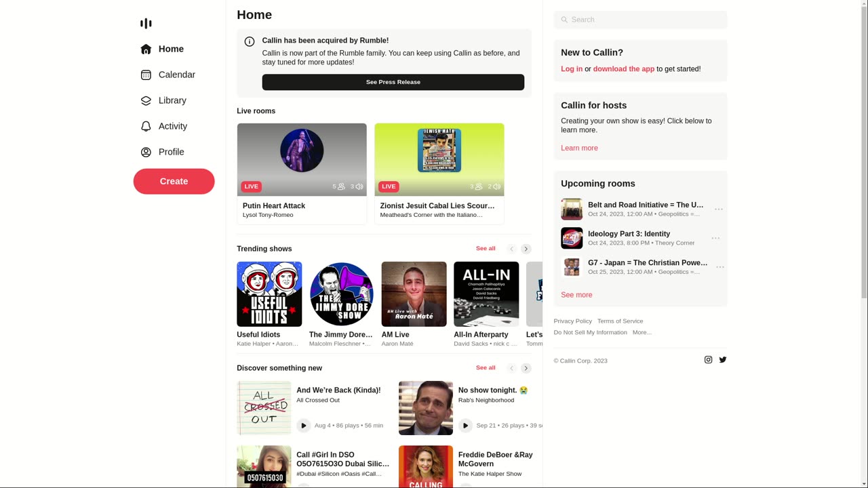
Task: Click Learn more under Callin for hosts
Action: point(579,148)
